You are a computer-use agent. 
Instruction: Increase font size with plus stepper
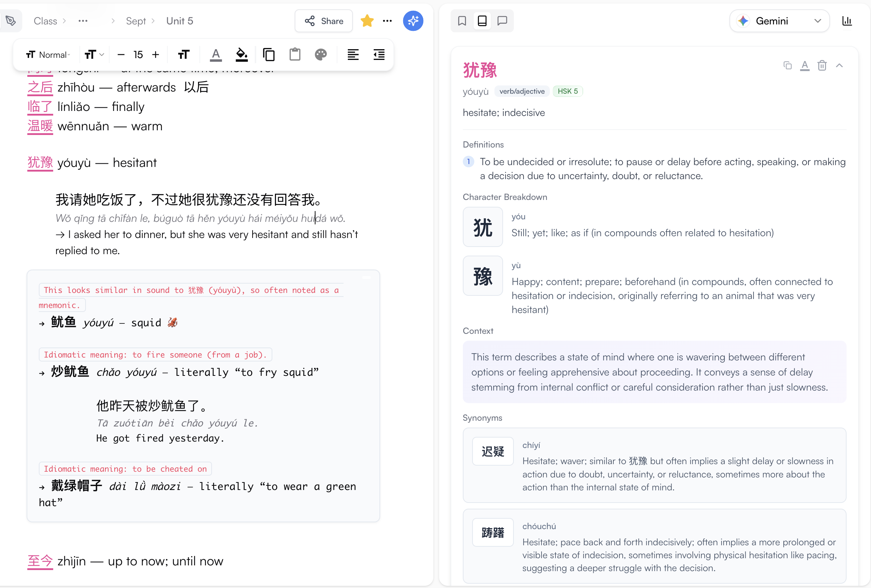pyautogui.click(x=156, y=54)
